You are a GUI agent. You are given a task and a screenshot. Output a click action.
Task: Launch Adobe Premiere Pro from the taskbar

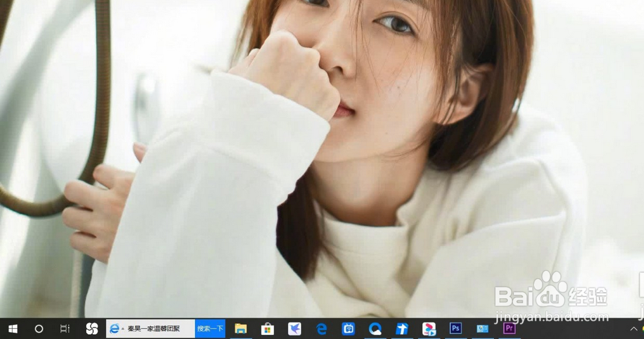[509, 328]
